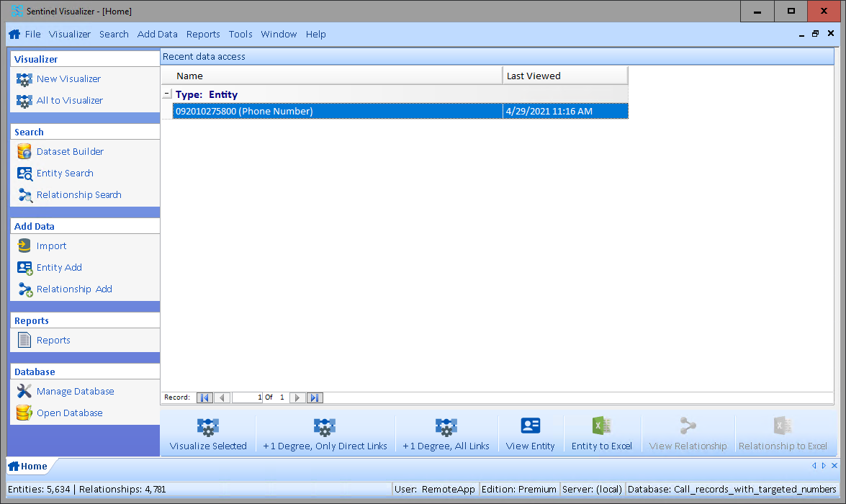Click the View Entity button
The height and width of the screenshot is (504, 846).
(x=530, y=435)
